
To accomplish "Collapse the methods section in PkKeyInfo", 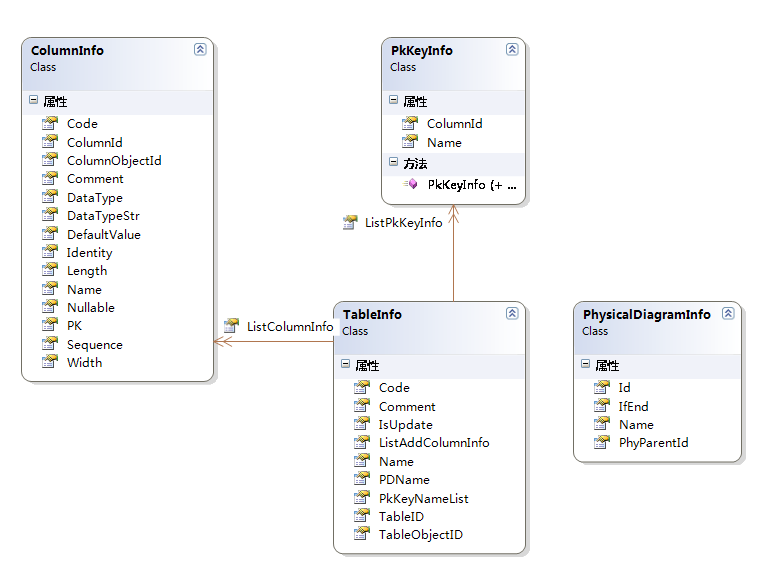I will coord(393,162).
